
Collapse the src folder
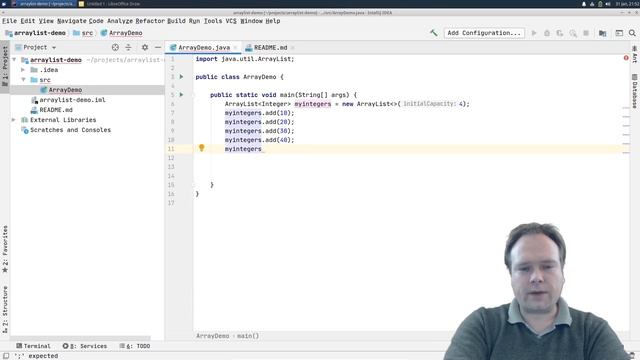[24, 80]
